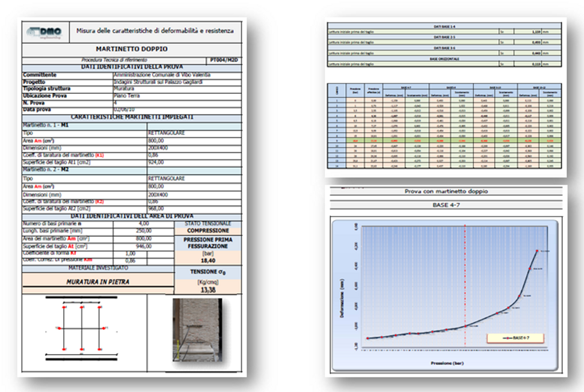
Task: Click the 18,40 bar pressure value
Action: pos(209,260)
